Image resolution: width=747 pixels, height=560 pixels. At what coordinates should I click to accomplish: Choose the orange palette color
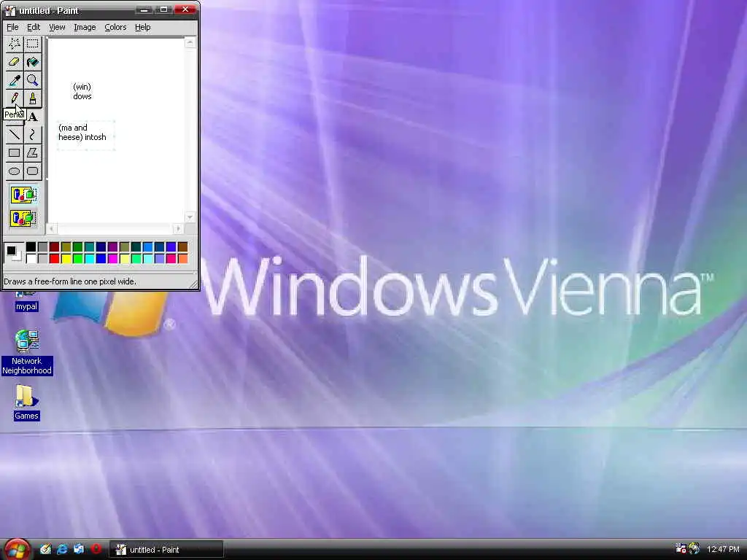pyautogui.click(x=182, y=259)
